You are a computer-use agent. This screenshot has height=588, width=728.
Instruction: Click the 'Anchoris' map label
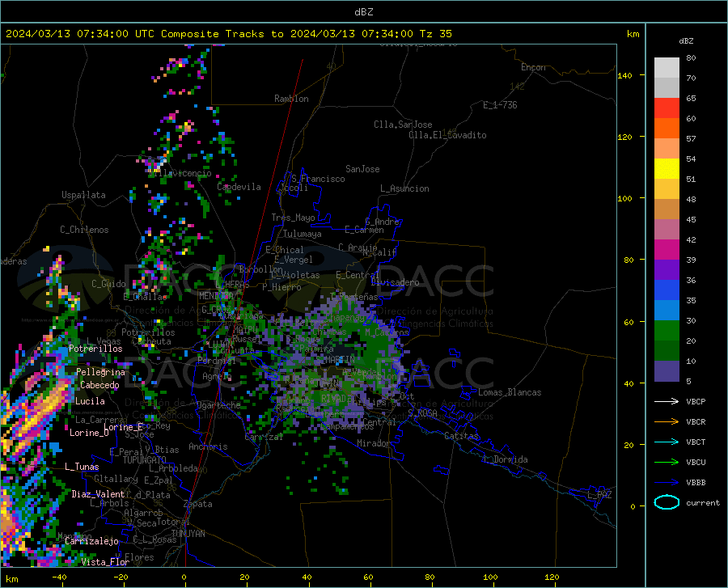[208, 446]
